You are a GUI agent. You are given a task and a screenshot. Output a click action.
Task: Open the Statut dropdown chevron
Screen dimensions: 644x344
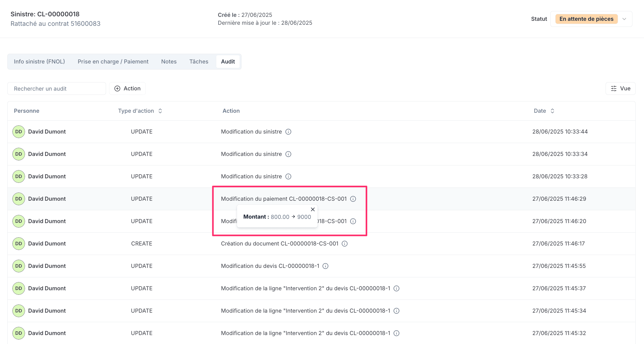click(624, 19)
